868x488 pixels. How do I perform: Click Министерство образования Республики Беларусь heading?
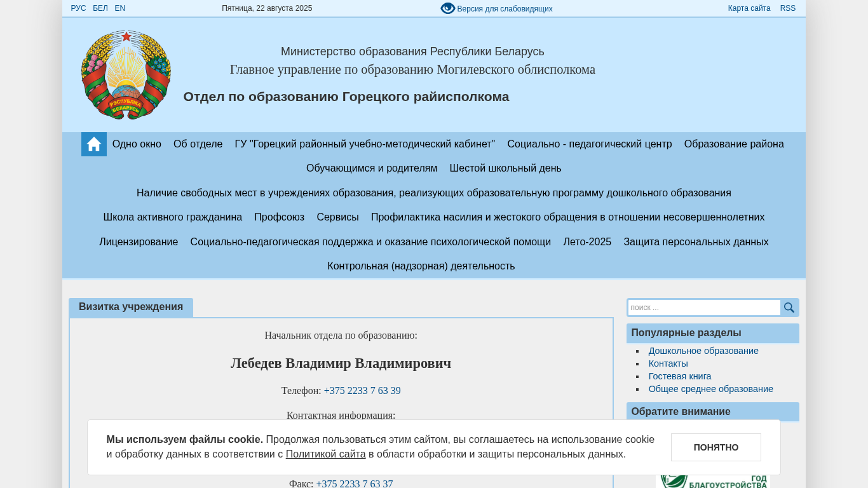[412, 51]
